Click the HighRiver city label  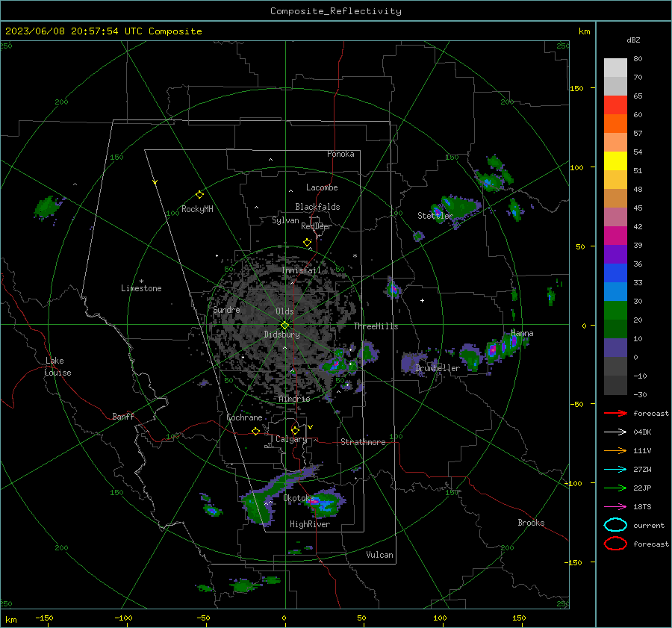pyautogui.click(x=310, y=524)
